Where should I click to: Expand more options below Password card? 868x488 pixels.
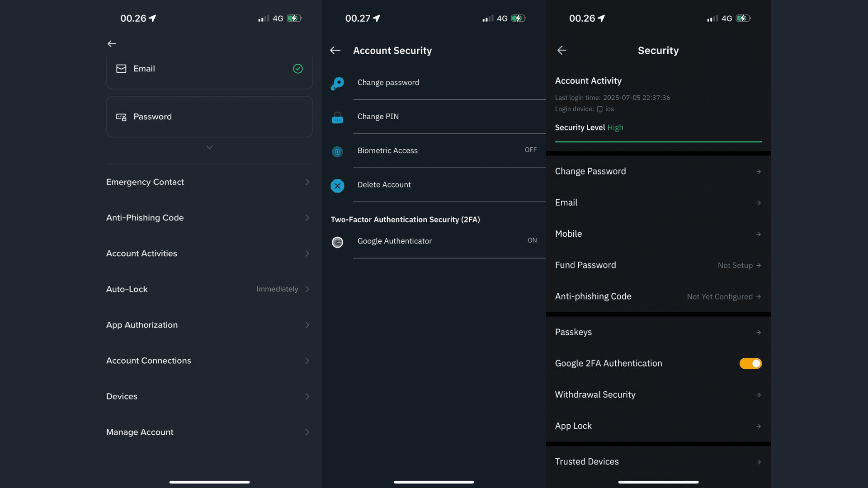pyautogui.click(x=209, y=147)
